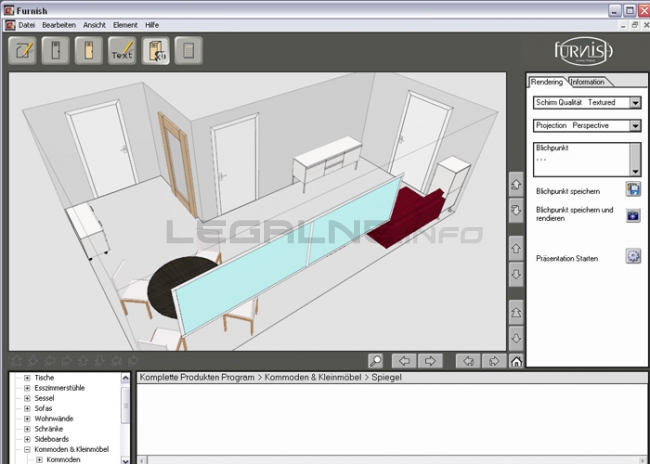Open the Hilfe menu
650x464 pixels.
click(152, 25)
